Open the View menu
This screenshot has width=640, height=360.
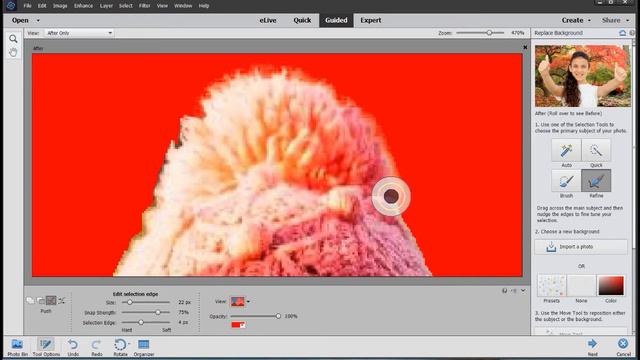162,6
